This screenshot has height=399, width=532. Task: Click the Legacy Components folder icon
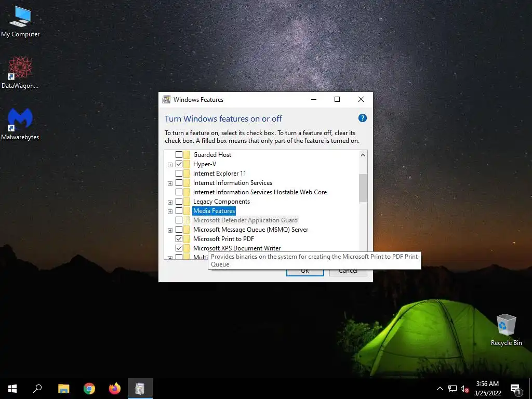[187, 202]
